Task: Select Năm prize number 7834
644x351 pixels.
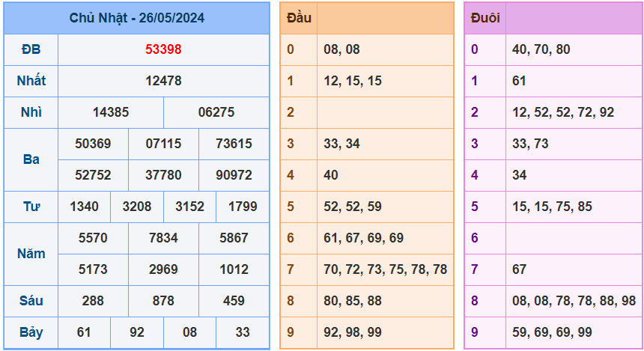Action: (x=163, y=238)
